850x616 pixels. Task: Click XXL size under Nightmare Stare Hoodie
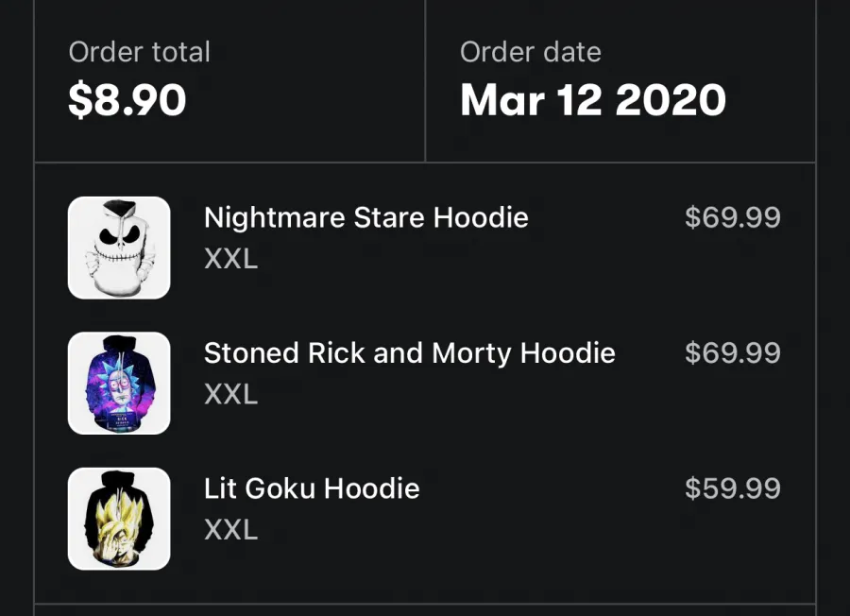[231, 259]
